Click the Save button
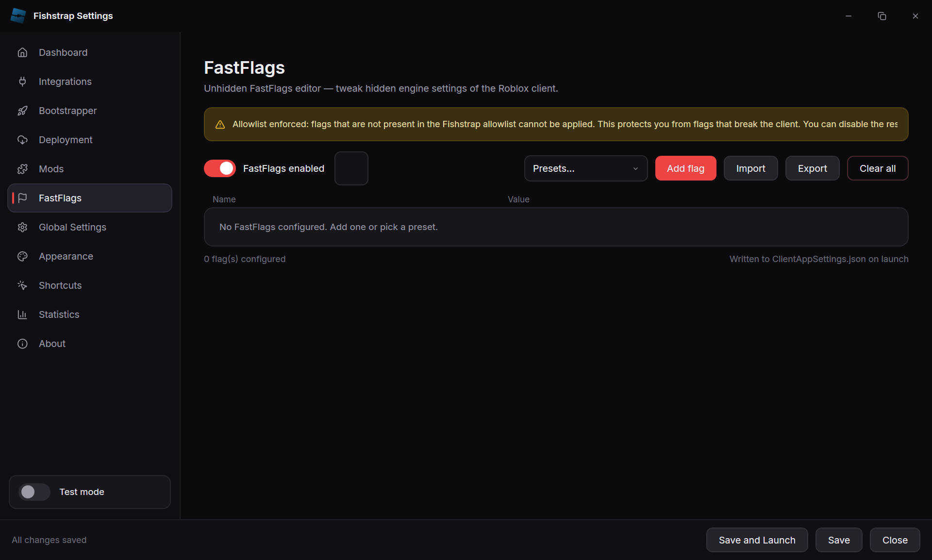This screenshot has width=932, height=560. (839, 540)
